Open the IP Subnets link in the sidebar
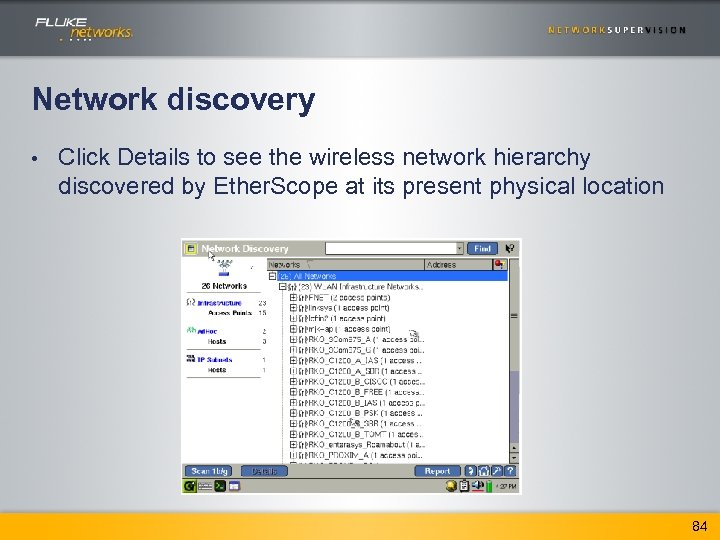 point(215,360)
